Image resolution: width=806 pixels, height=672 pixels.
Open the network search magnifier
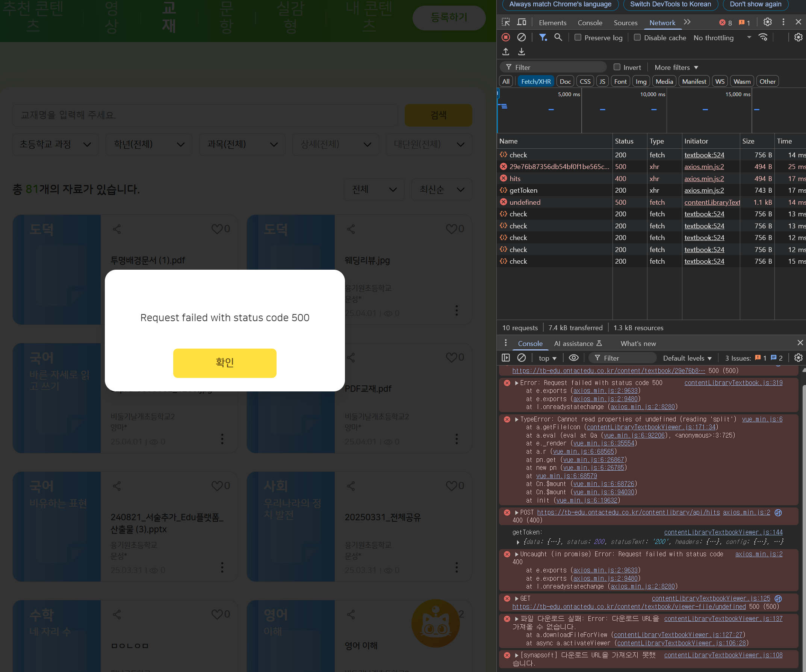point(558,37)
